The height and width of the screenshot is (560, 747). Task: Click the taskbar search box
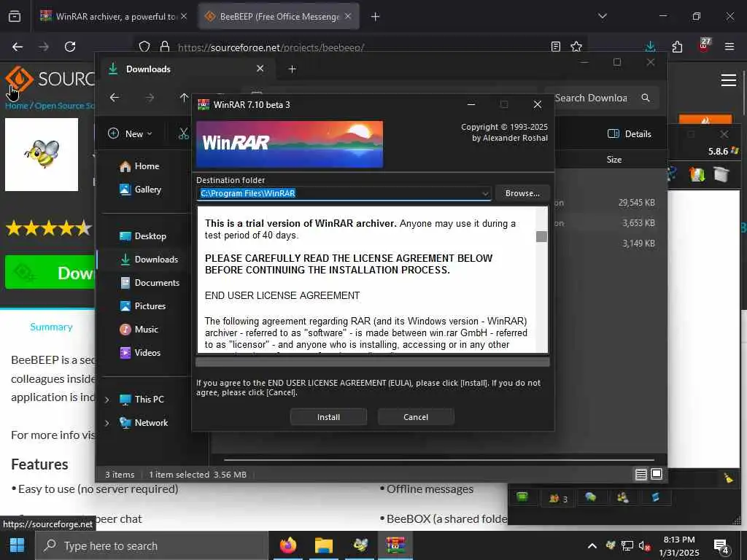point(152,545)
